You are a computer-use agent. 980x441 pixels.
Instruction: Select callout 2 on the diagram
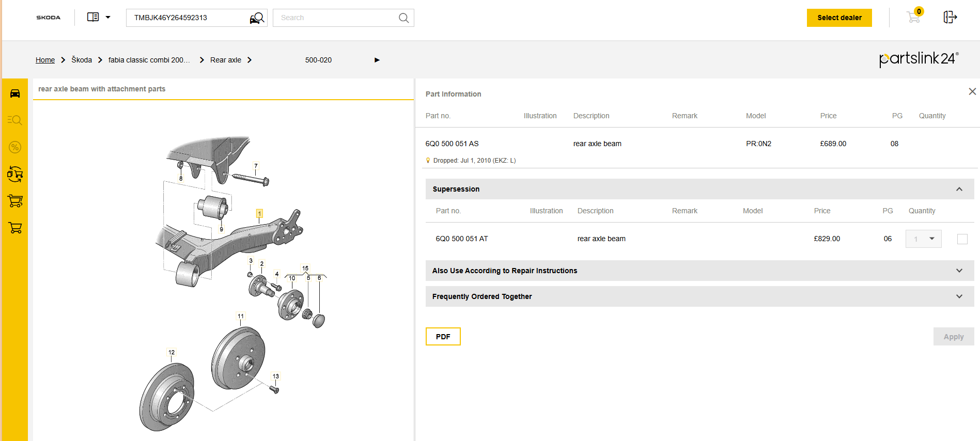pyautogui.click(x=262, y=264)
